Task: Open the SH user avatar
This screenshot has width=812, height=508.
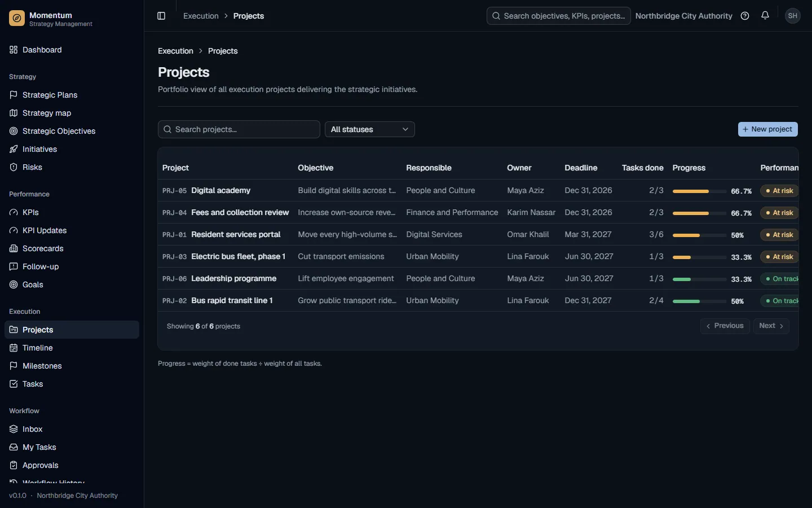Action: (x=792, y=16)
